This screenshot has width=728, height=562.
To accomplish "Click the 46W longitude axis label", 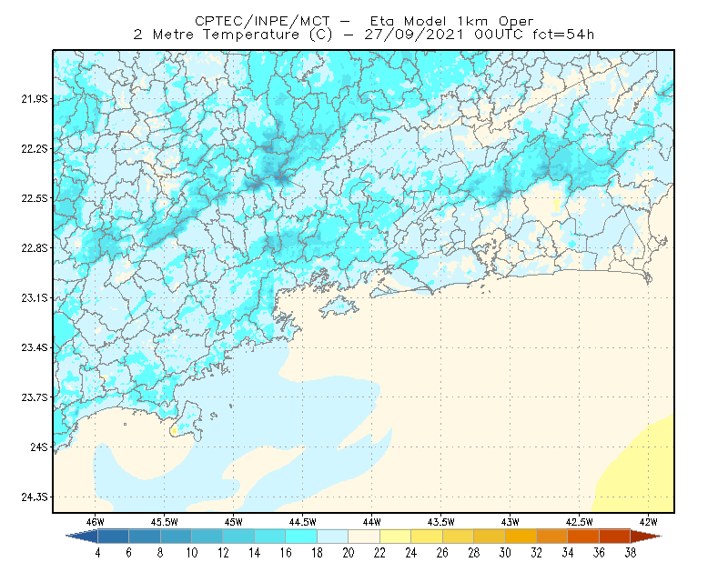I will click(96, 522).
